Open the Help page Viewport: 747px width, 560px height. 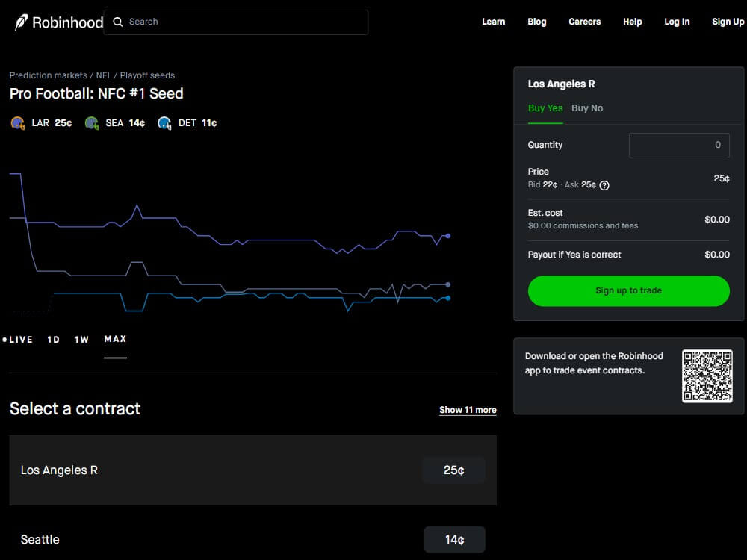click(633, 22)
